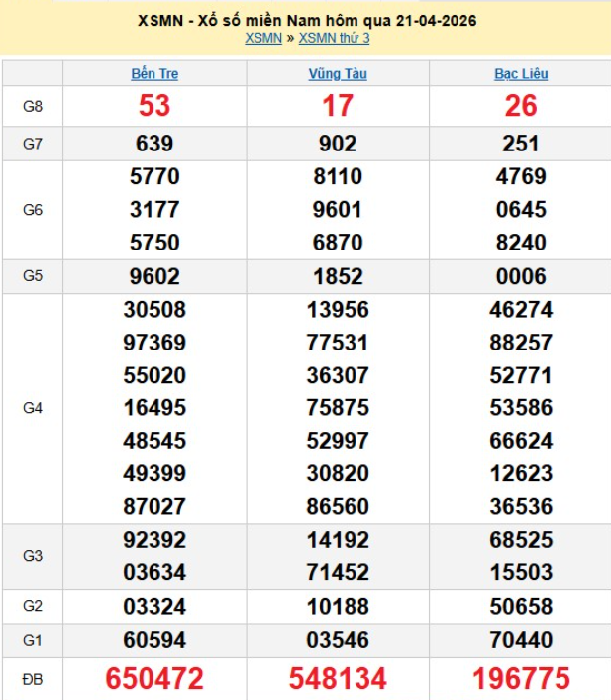Click the page title dated 21-04-2026
Image resolution: width=611 pixels, height=700 pixels.
(x=305, y=21)
